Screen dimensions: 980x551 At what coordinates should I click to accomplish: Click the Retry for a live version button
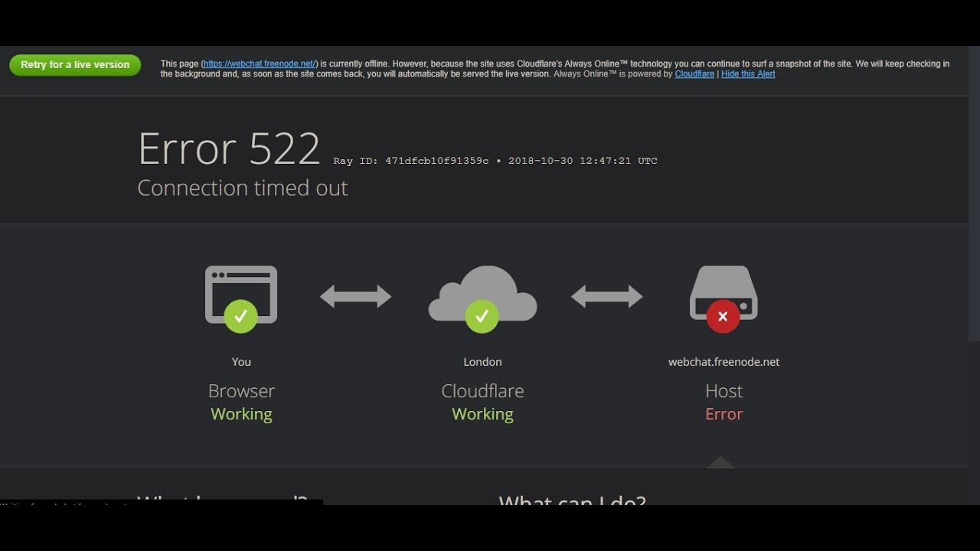pos(75,65)
